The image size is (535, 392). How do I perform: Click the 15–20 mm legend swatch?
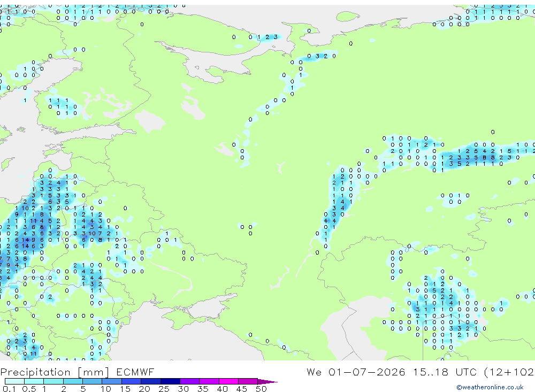click(132, 381)
